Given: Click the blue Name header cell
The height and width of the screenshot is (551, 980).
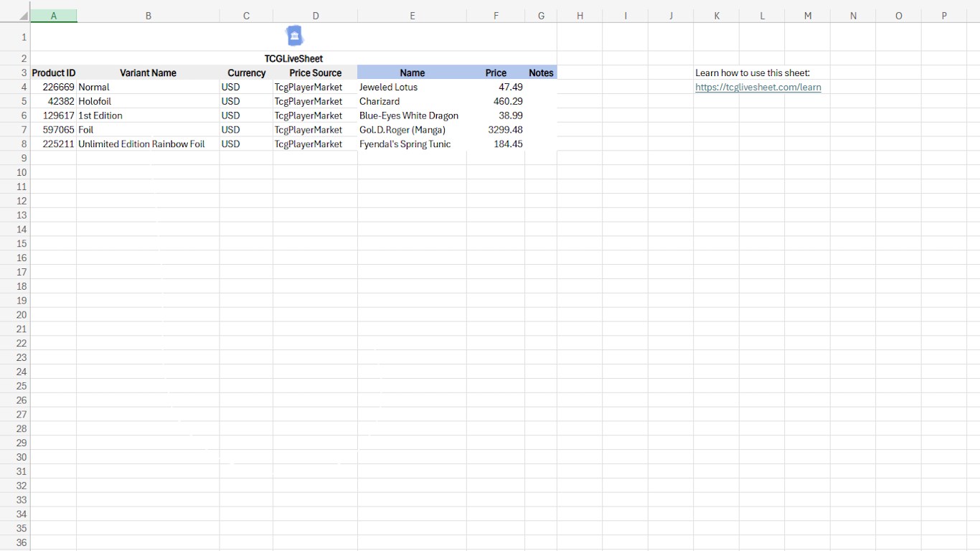Looking at the screenshot, I should [x=412, y=72].
